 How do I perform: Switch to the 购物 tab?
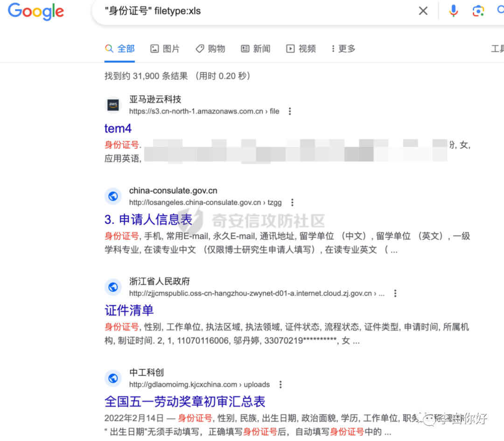click(210, 49)
